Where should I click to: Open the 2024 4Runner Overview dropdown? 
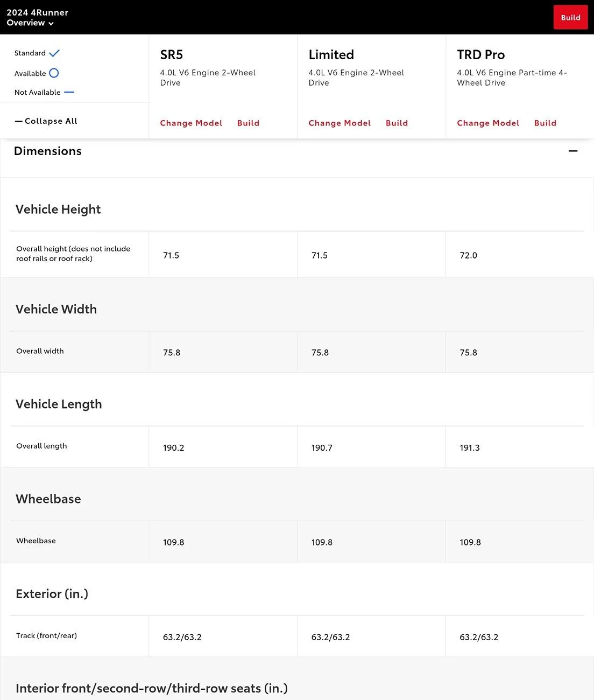(x=31, y=23)
